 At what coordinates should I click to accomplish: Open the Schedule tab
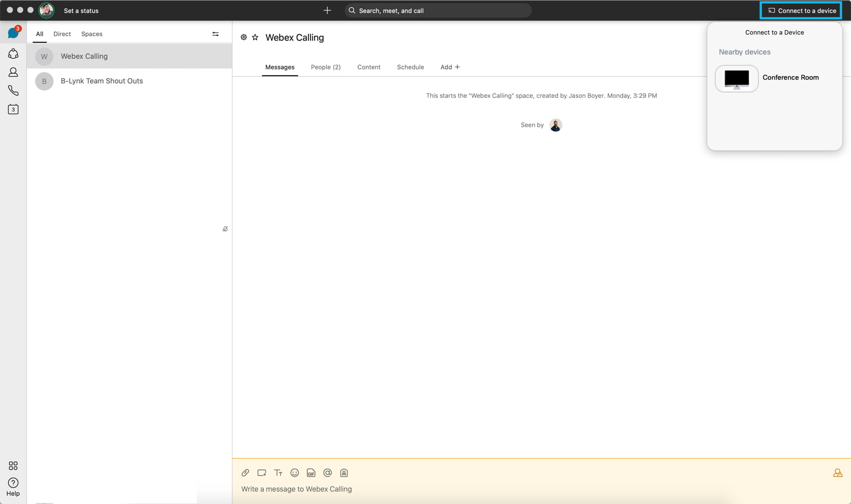point(410,67)
